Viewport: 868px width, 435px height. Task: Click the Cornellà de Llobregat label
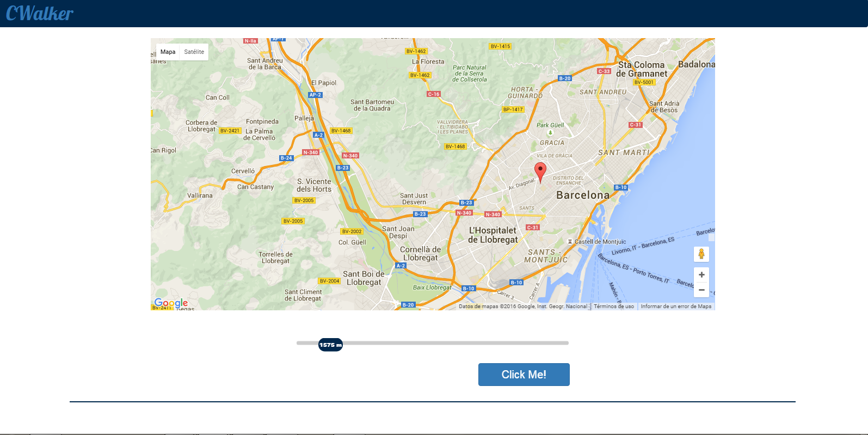click(x=420, y=254)
